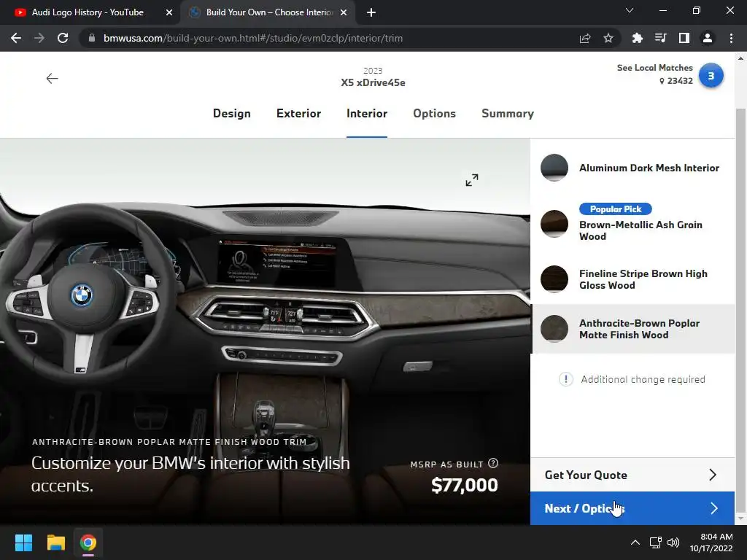The height and width of the screenshot is (560, 747).
Task: Share this page using address bar icon
Action: tap(585, 38)
